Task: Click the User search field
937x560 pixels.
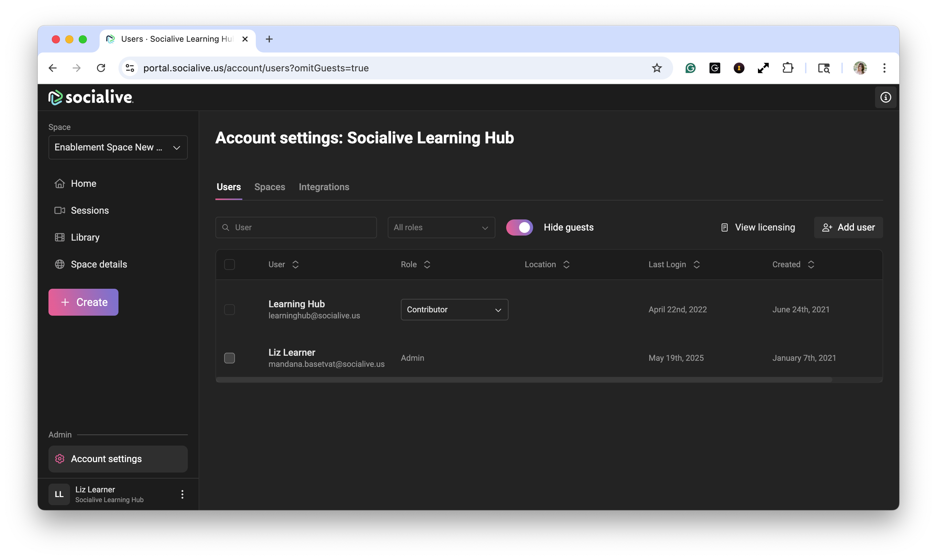Action: coord(296,228)
